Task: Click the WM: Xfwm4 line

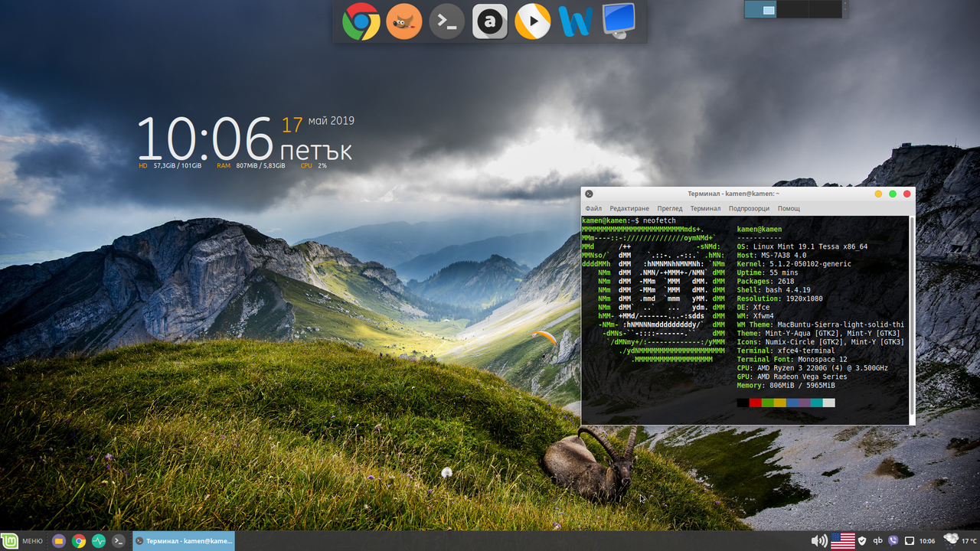Action: tap(755, 316)
